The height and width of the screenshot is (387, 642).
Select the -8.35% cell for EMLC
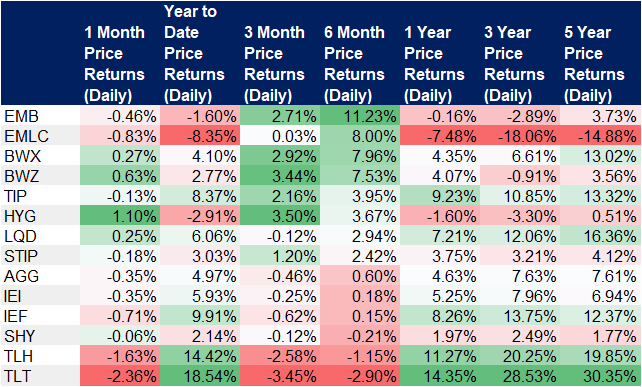tap(200, 136)
